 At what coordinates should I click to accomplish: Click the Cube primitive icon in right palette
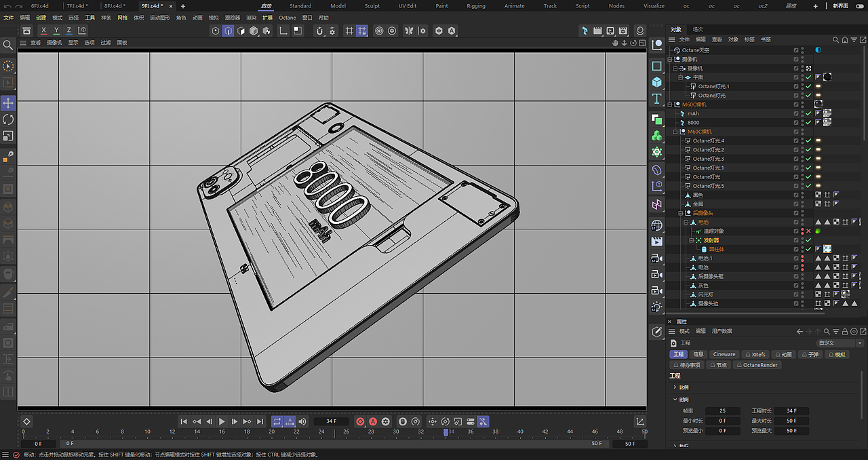(656, 82)
